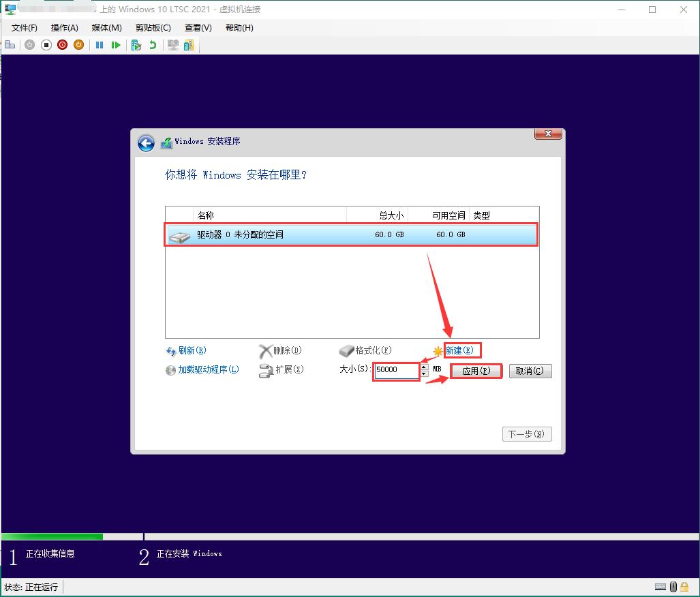Create a checkpoint with the toolbar icon

[x=136, y=45]
